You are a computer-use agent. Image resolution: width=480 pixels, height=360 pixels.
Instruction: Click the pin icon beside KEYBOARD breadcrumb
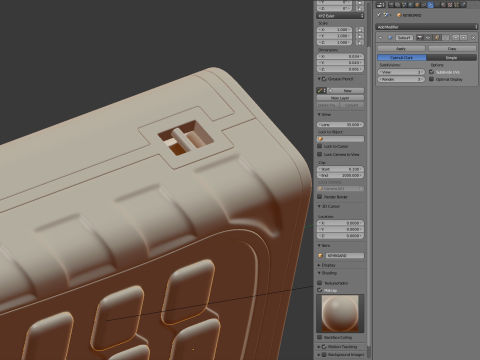pos(378,15)
